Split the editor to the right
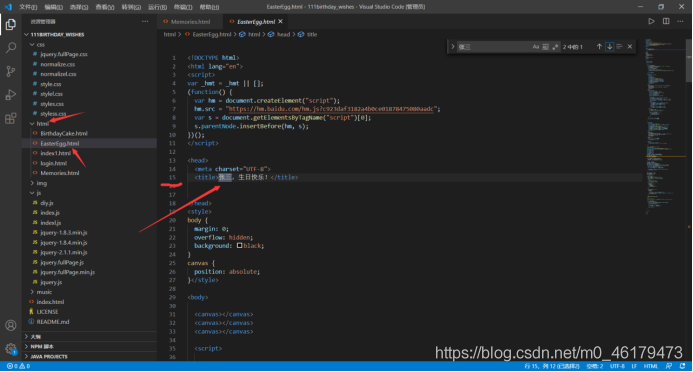This screenshot has width=693, height=372. click(666, 21)
